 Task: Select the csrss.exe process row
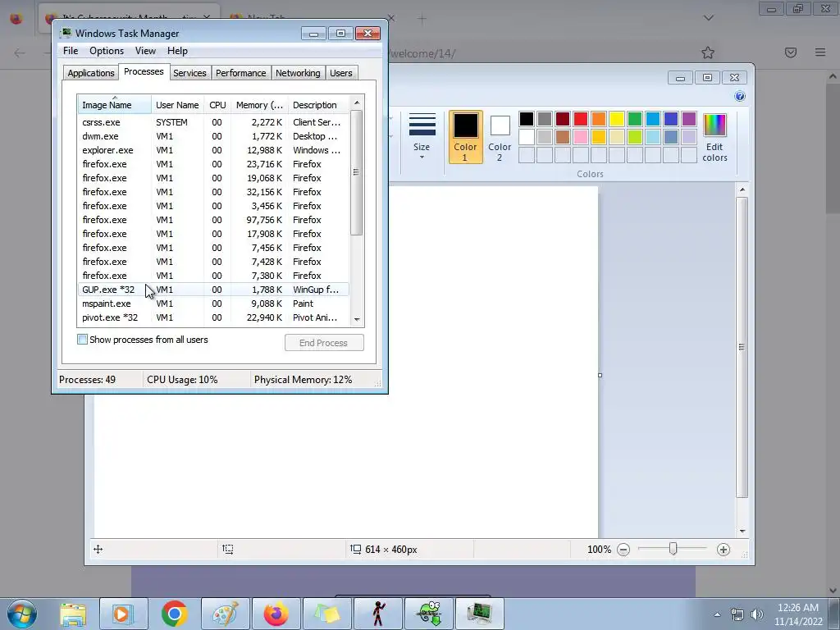213,123
